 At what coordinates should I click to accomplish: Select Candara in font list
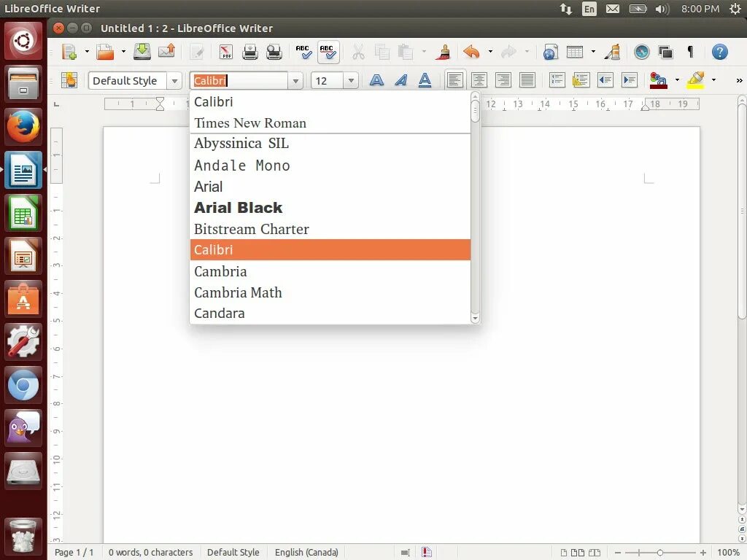pyautogui.click(x=330, y=314)
